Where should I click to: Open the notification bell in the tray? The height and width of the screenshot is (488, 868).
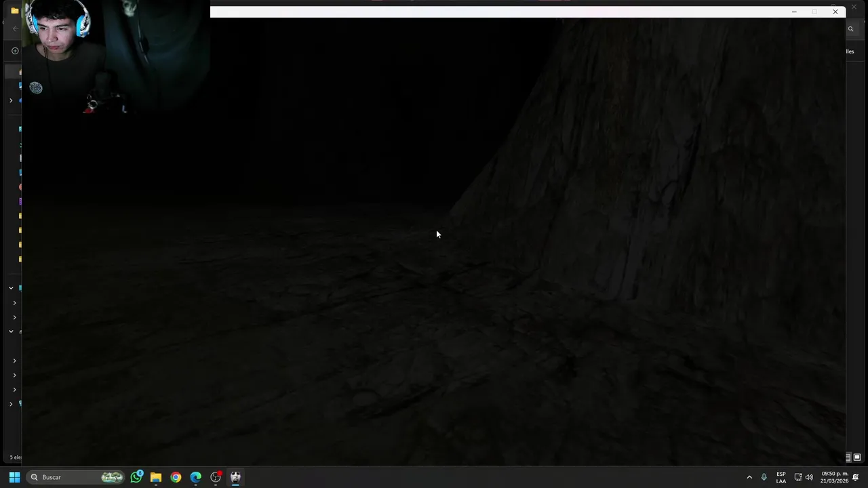[x=856, y=477]
